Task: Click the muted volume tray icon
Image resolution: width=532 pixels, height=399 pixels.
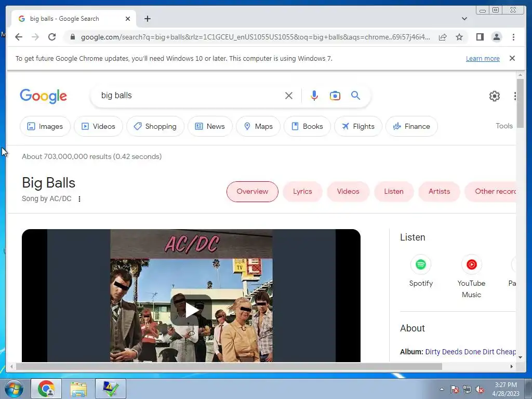Action: point(480,389)
